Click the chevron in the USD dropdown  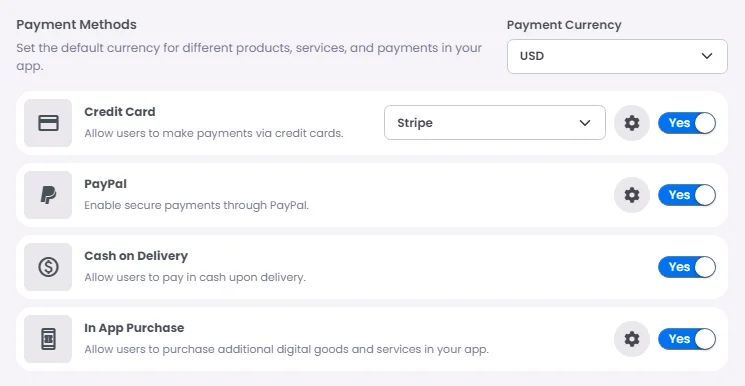(x=707, y=56)
